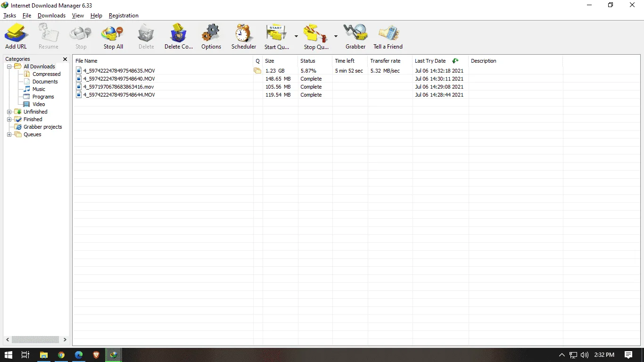644x362 pixels.
Task: Expand the Finished tree node
Action: (x=9, y=119)
